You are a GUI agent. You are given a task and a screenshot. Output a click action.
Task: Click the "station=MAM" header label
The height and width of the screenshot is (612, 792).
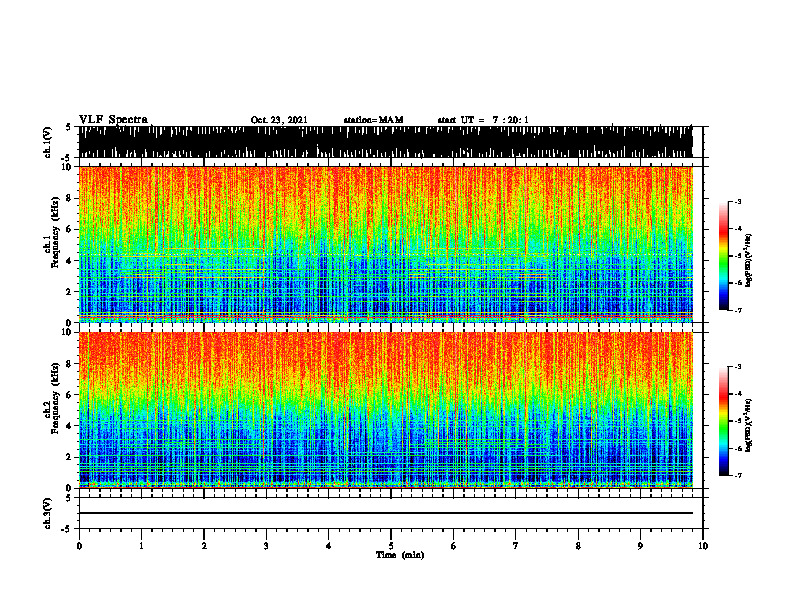point(373,120)
